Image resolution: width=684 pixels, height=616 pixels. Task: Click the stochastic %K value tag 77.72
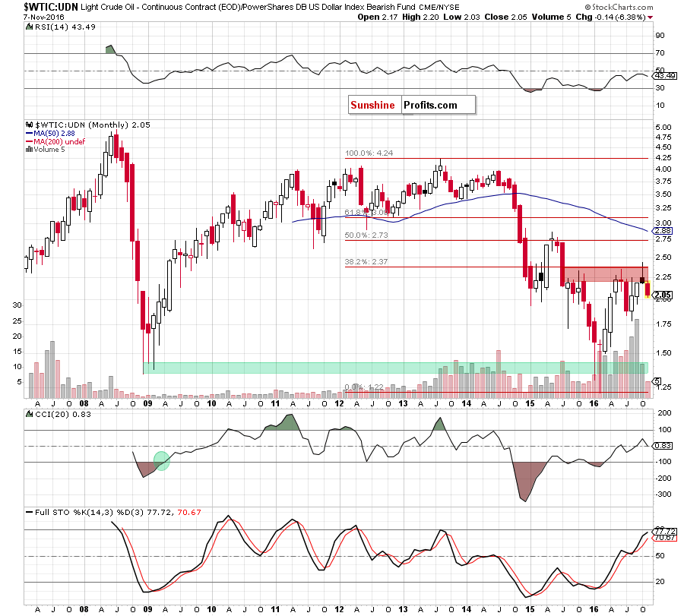(x=666, y=531)
